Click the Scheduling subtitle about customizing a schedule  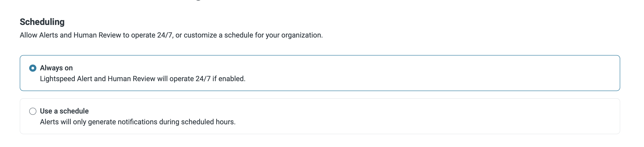[171, 35]
